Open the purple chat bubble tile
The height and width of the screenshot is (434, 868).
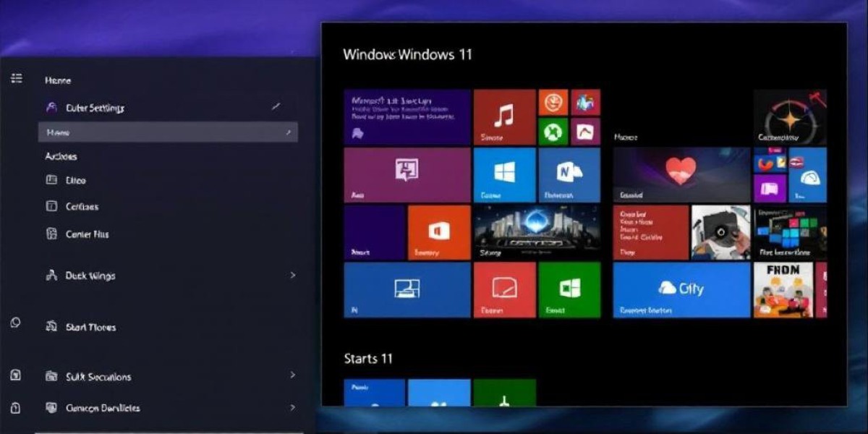pyautogui.click(x=407, y=174)
